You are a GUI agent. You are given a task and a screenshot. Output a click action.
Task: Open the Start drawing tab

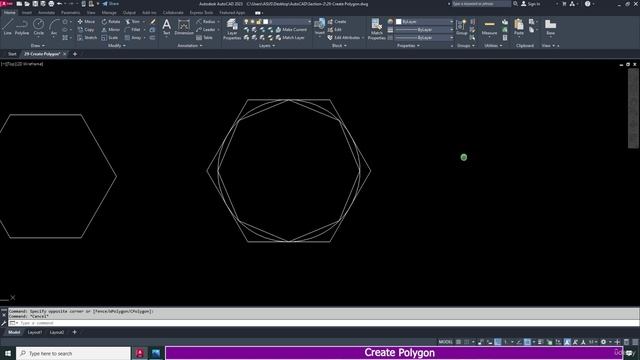tap(12, 54)
